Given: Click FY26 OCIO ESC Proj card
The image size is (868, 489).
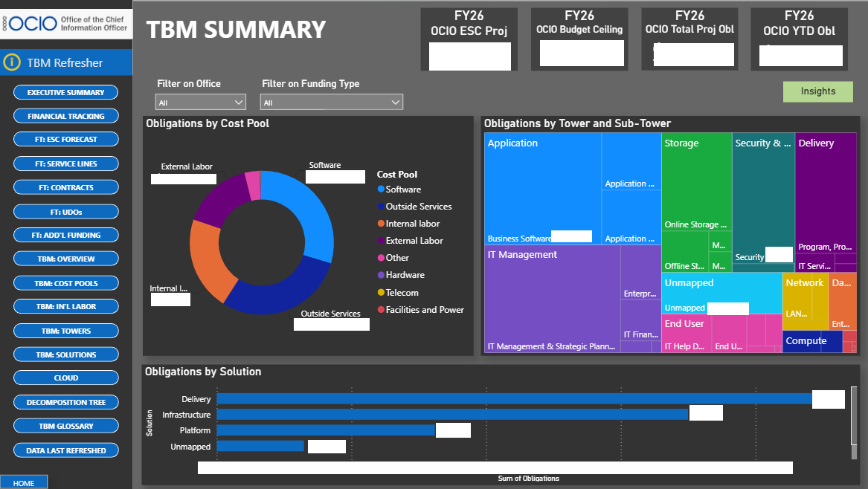Looking at the screenshot, I should tap(469, 39).
